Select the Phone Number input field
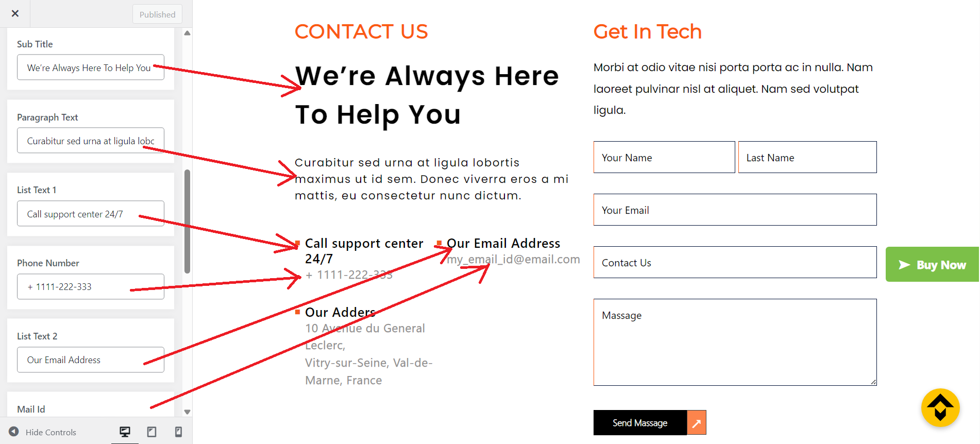This screenshot has height=444, width=980. coord(90,286)
